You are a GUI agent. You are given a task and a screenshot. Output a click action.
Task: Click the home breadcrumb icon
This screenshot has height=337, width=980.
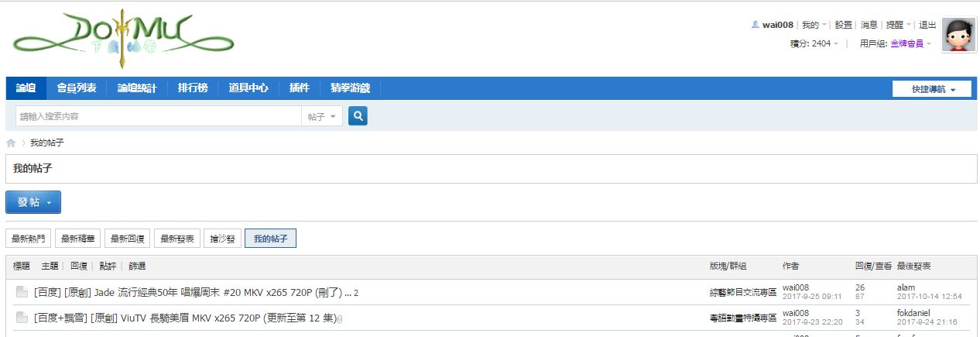(x=11, y=143)
